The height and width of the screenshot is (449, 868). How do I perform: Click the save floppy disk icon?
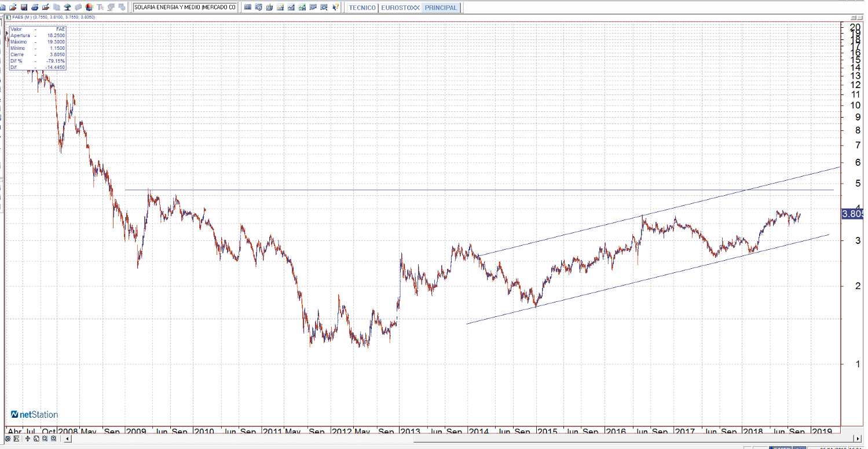24,8
